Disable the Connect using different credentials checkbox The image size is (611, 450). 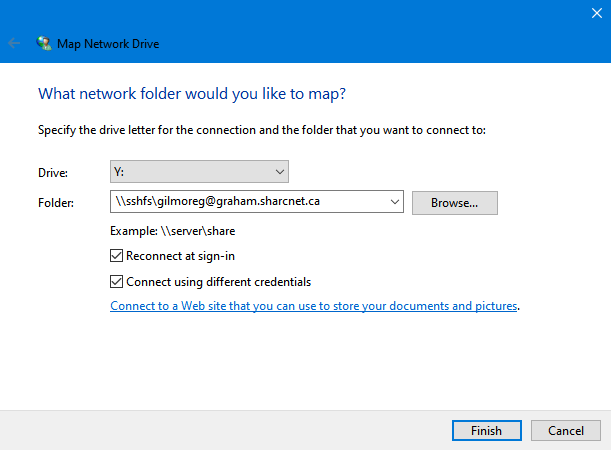[x=117, y=281]
